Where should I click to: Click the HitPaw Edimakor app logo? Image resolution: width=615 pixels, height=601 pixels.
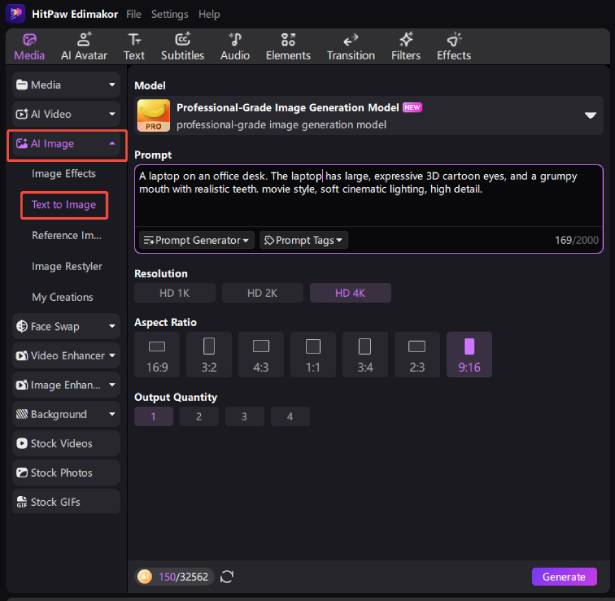(15, 14)
